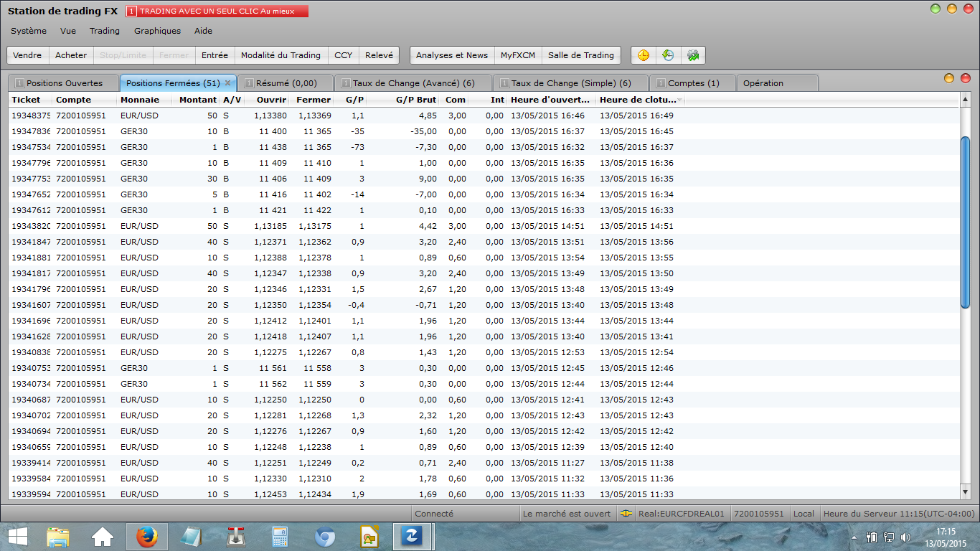The height and width of the screenshot is (551, 980).
Task: Open Firefox from the taskbar
Action: tap(146, 537)
